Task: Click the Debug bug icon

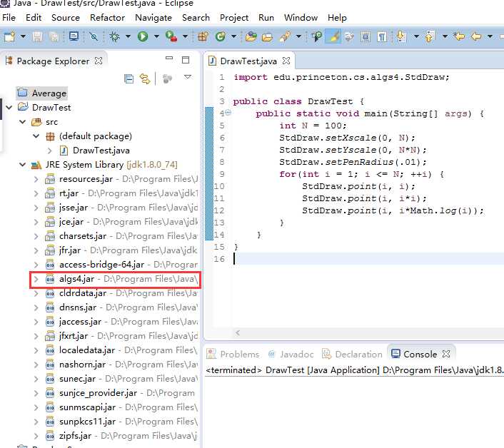Action: click(x=115, y=36)
